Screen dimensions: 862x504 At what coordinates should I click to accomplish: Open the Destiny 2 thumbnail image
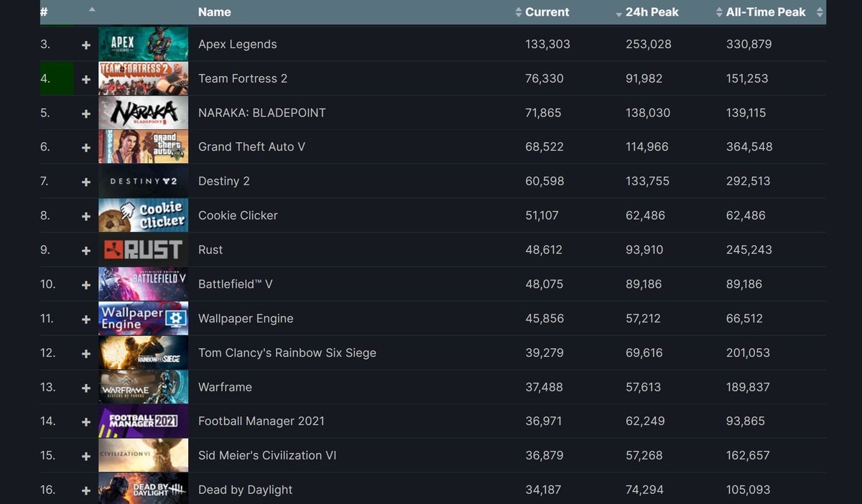pos(143,181)
